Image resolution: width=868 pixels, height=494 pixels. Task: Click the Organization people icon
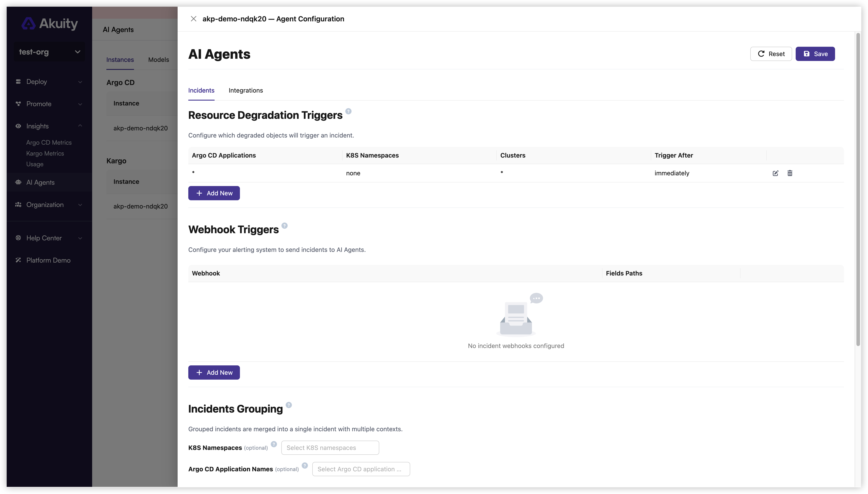[18, 204]
